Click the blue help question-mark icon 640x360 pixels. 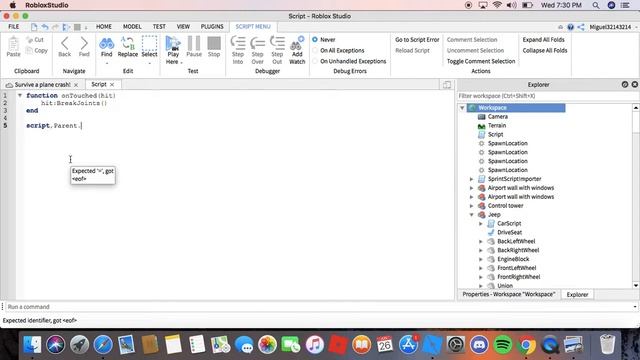pos(571,27)
